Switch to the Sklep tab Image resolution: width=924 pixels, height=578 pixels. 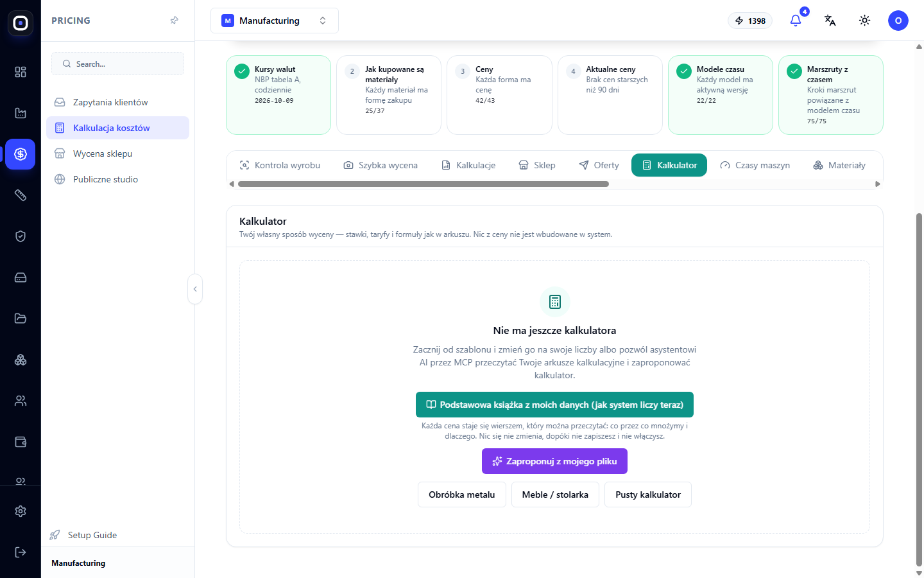[537, 165]
